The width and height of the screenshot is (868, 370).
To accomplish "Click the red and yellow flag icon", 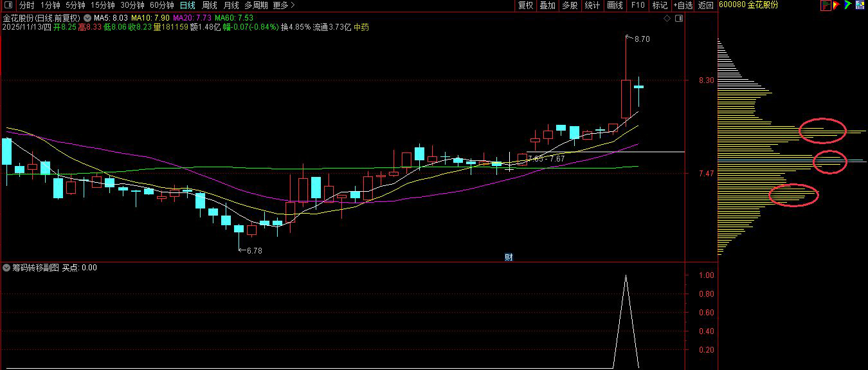I will pos(836,5).
